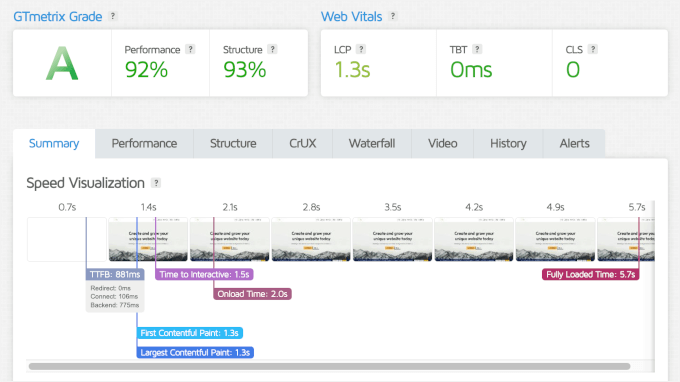
Task: Click Speed Visualization help icon
Action: point(156,183)
